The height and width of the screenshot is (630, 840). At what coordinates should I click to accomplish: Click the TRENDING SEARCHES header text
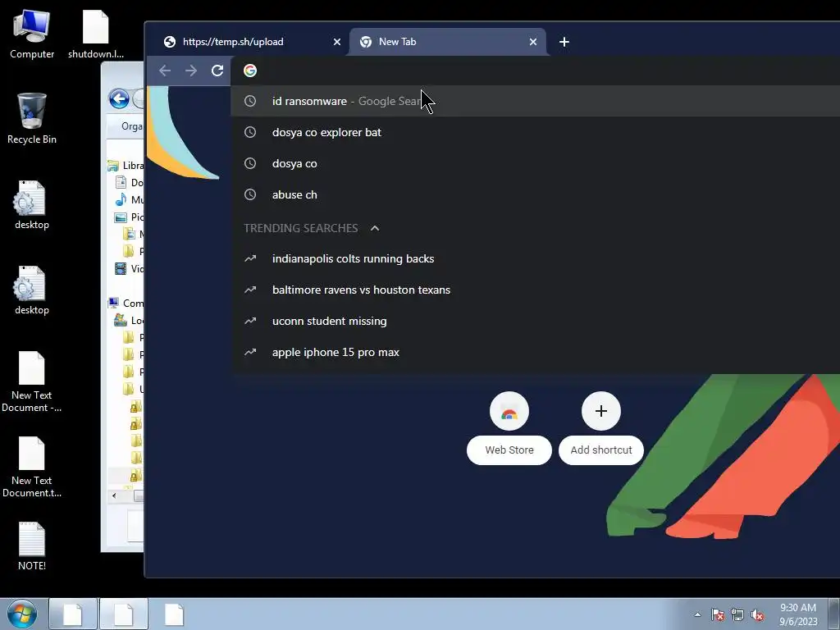point(300,228)
